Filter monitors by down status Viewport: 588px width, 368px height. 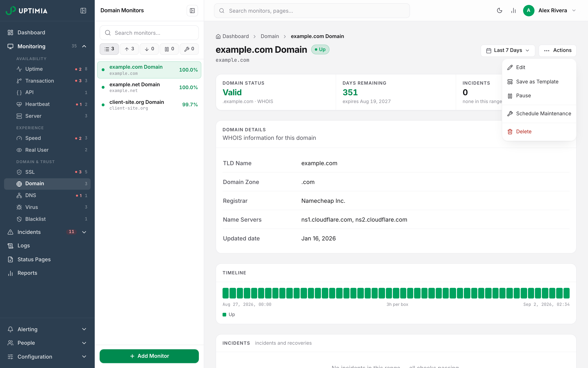click(149, 49)
